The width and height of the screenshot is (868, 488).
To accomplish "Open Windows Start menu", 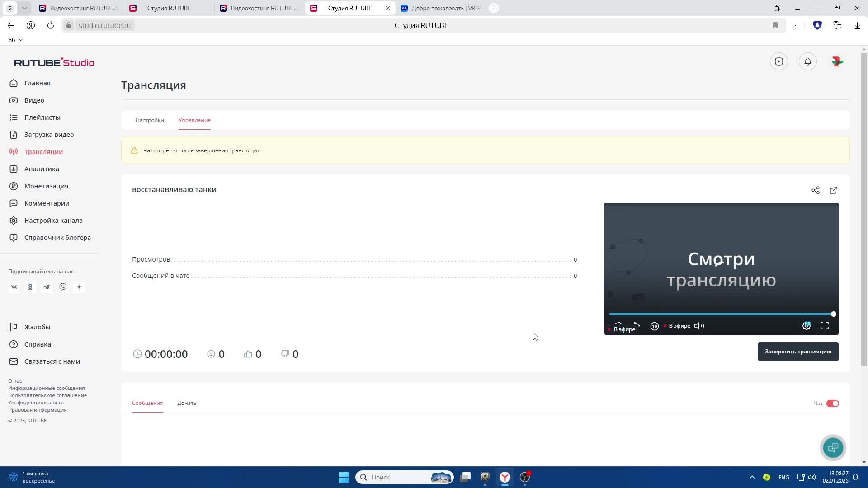I will click(344, 477).
